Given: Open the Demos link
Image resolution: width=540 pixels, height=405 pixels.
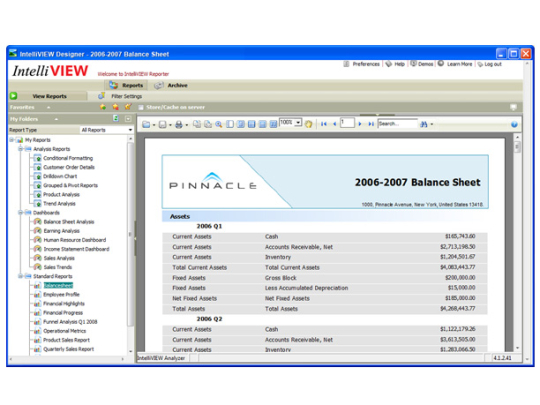Looking at the screenshot, I should 425,64.
